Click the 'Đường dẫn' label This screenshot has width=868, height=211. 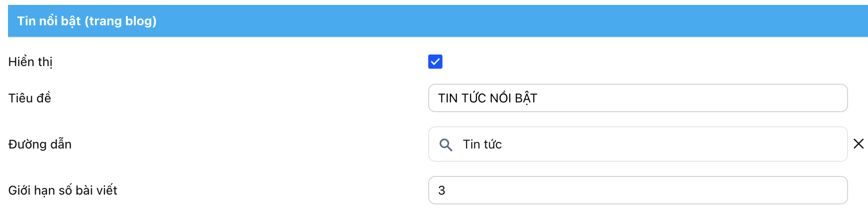click(x=40, y=144)
